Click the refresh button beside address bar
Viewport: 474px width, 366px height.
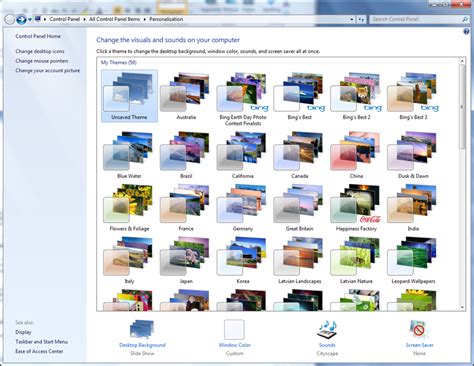[x=361, y=19]
